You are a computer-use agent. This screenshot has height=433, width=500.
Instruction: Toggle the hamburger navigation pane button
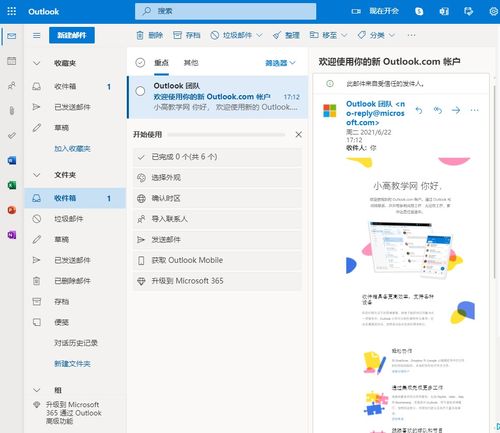point(37,35)
